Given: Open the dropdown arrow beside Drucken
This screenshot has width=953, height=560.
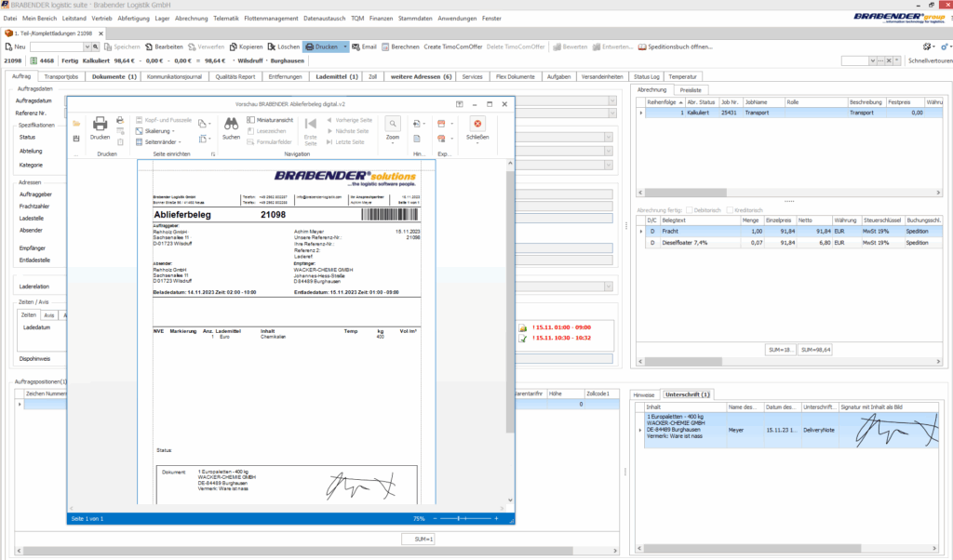Looking at the screenshot, I should click(345, 47).
